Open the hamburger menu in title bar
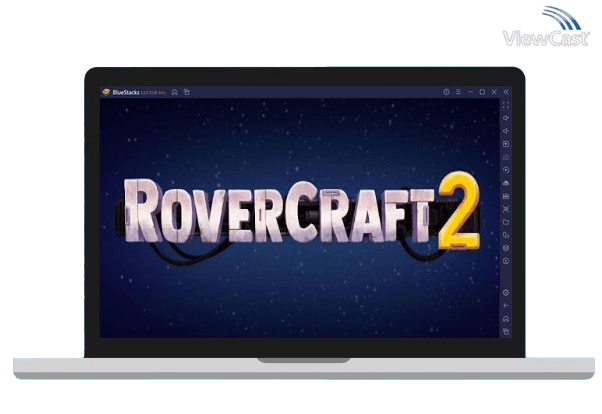Viewport: 602px width, 414px height. coord(458,92)
